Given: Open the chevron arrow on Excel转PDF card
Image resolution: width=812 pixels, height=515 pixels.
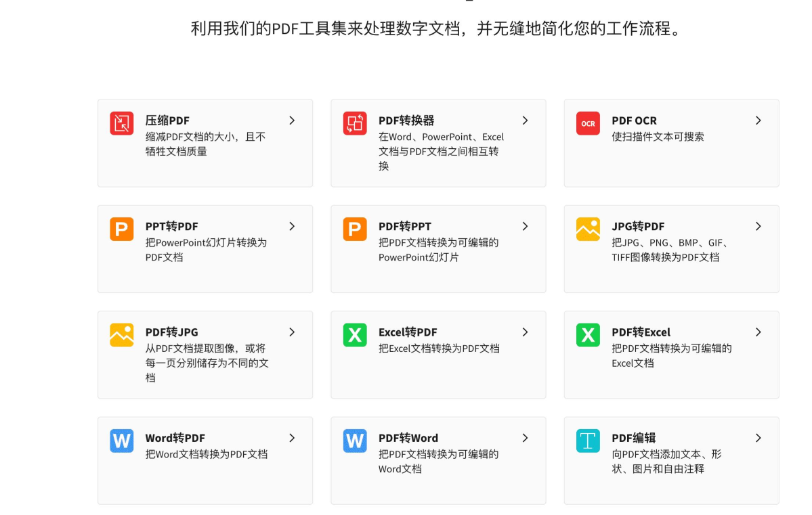Looking at the screenshot, I should (525, 332).
